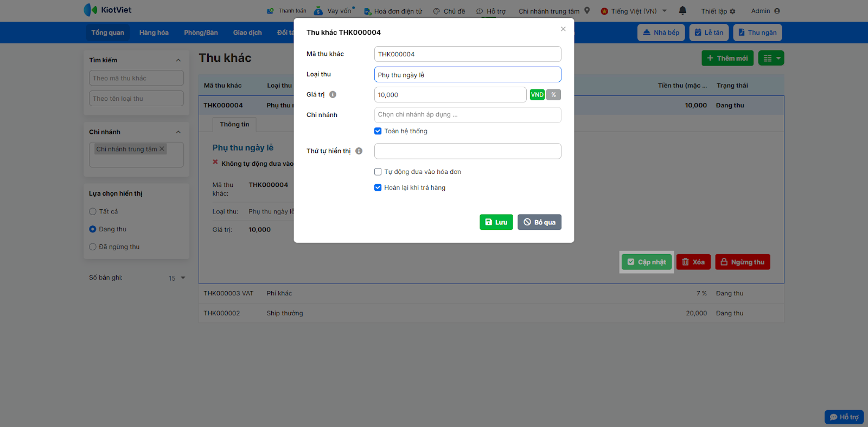The height and width of the screenshot is (427, 868).
Task: Go to Lễ tân reception screen
Action: [x=709, y=33]
